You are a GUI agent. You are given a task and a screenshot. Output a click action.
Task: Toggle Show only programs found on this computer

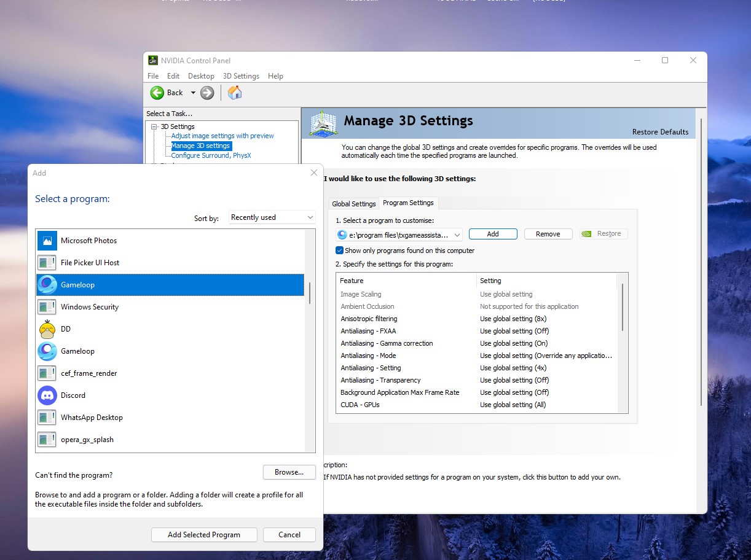pos(339,251)
